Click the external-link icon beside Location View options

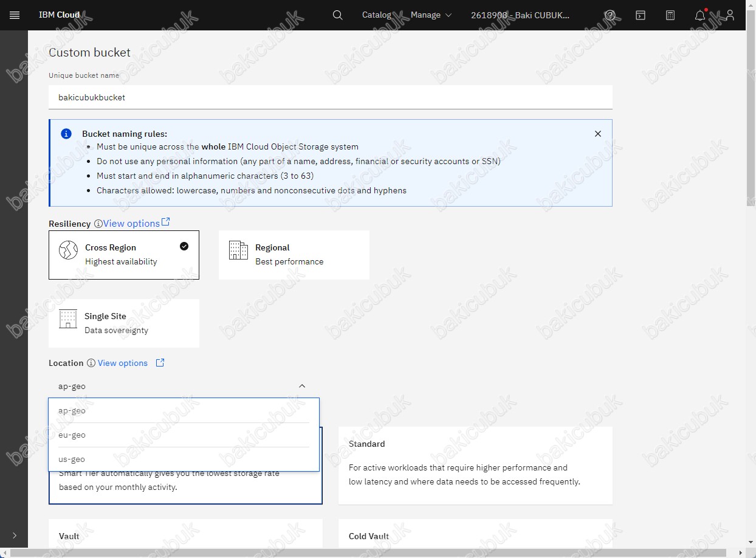pyautogui.click(x=160, y=363)
